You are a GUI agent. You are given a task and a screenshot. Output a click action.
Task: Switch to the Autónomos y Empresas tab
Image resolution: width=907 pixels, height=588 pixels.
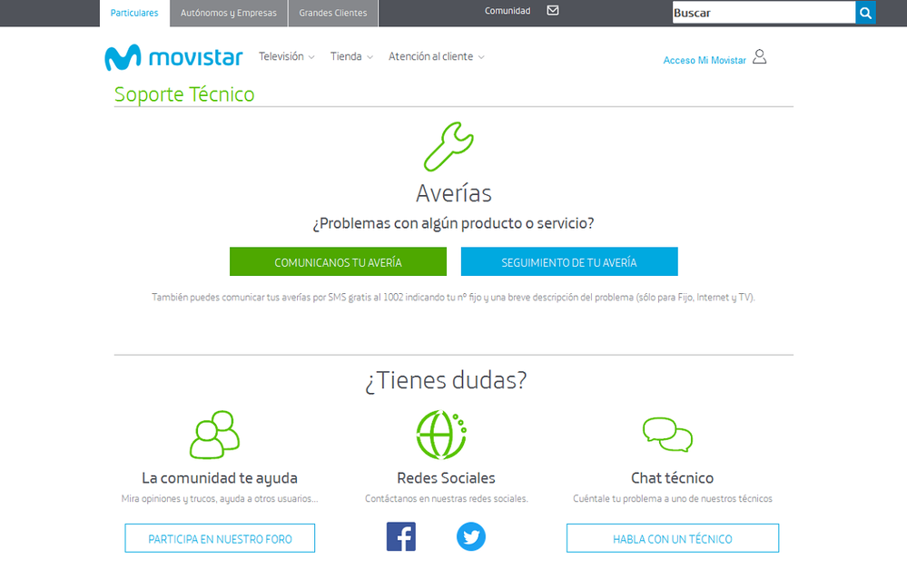[228, 13]
